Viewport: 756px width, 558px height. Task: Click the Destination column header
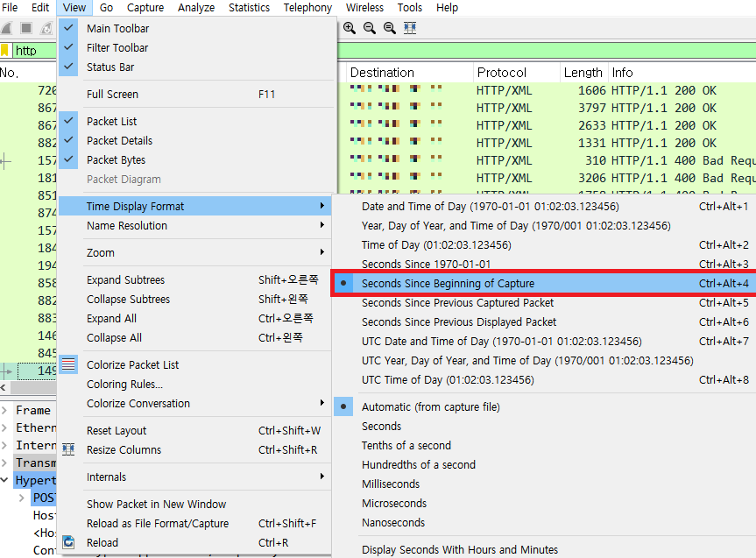[x=410, y=73]
